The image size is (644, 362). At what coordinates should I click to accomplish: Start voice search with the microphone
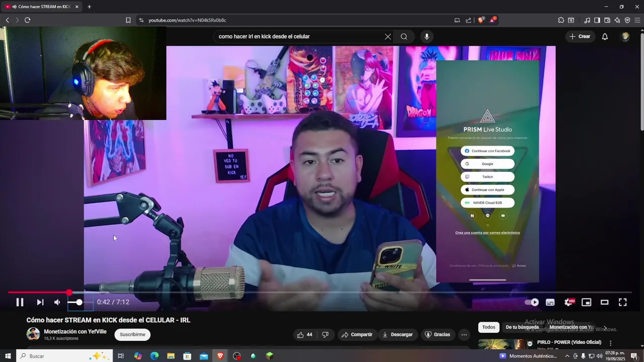427,37
